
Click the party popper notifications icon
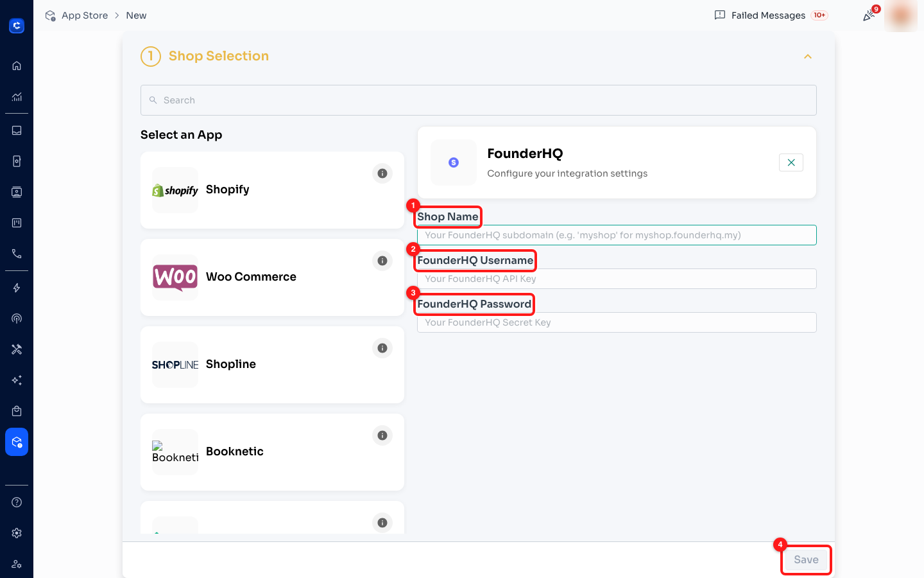869,15
